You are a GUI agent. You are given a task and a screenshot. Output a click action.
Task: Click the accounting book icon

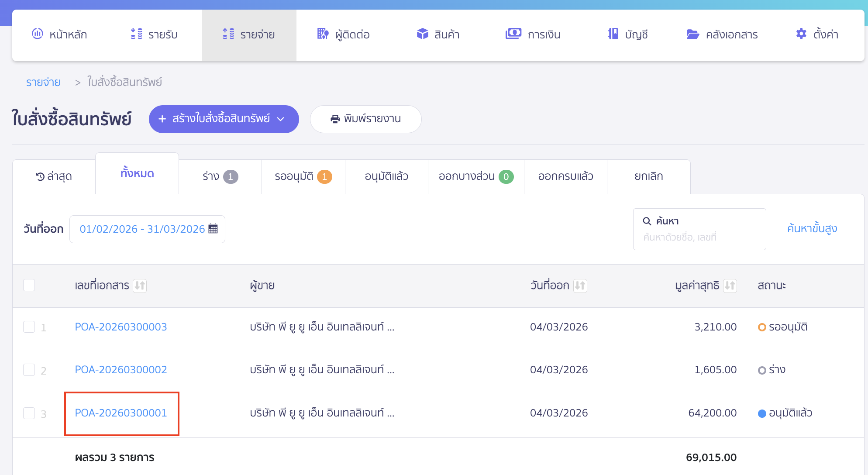pos(613,34)
